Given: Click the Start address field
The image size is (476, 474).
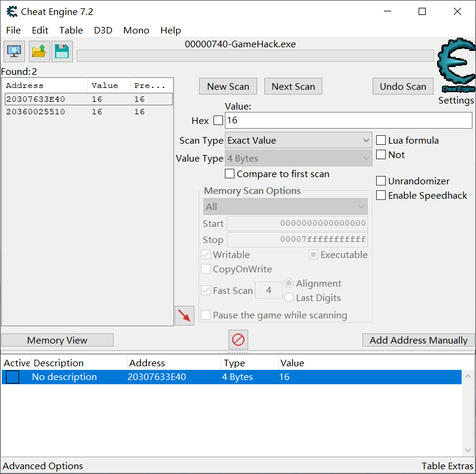Looking at the screenshot, I should 298,223.
